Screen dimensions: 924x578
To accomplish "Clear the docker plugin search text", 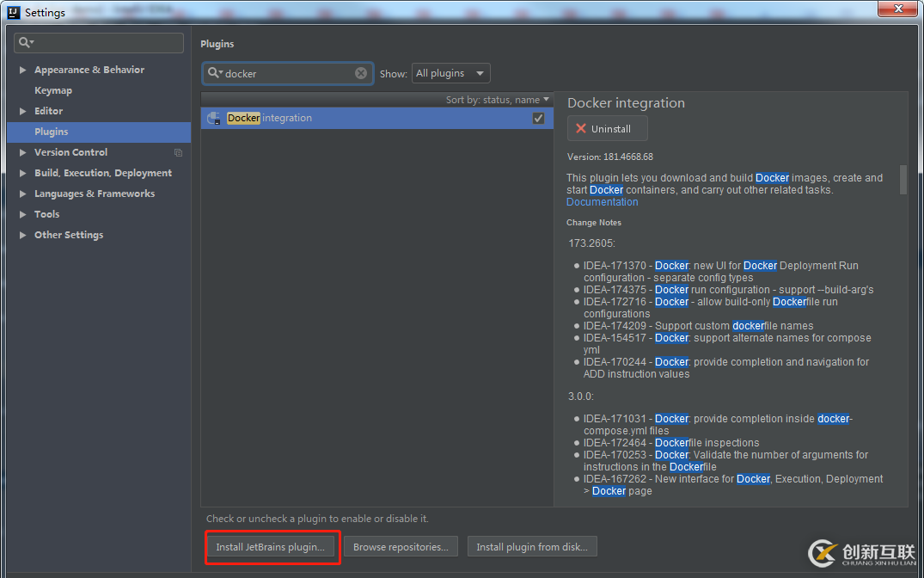I will (361, 73).
